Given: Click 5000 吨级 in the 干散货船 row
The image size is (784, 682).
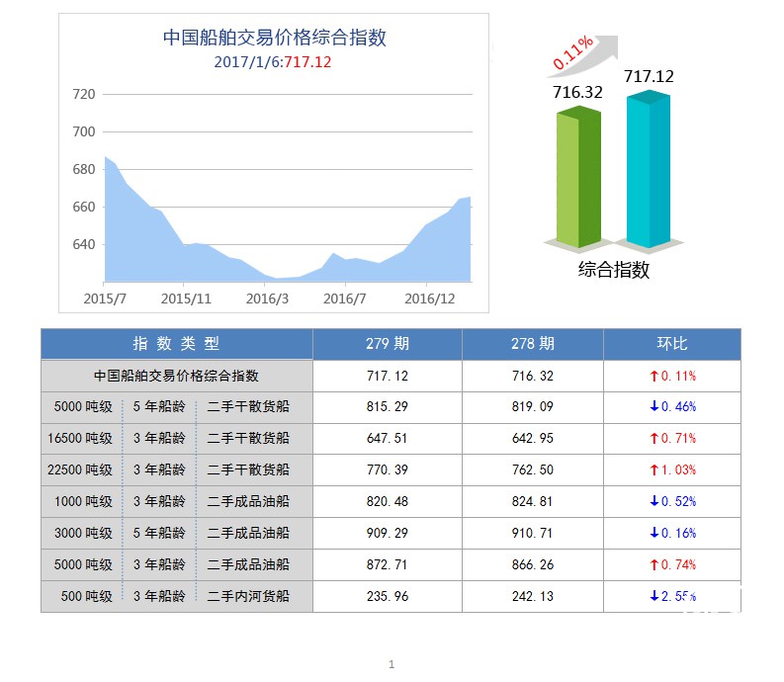Looking at the screenshot, I should click(83, 406).
